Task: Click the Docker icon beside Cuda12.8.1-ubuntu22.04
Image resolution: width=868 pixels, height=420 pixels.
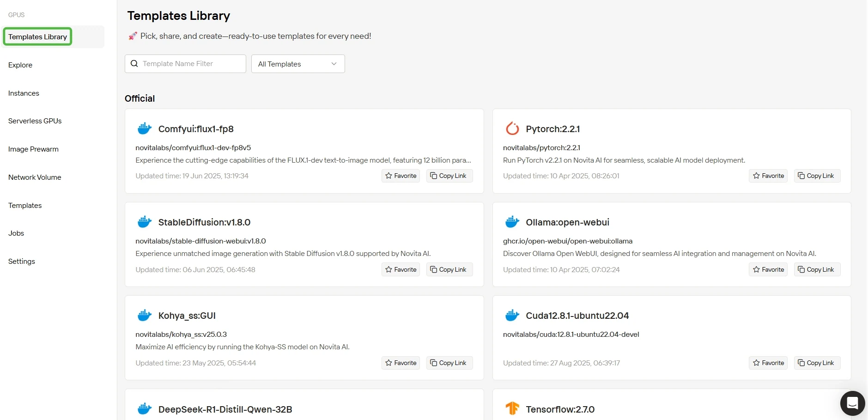Action: pyautogui.click(x=512, y=315)
